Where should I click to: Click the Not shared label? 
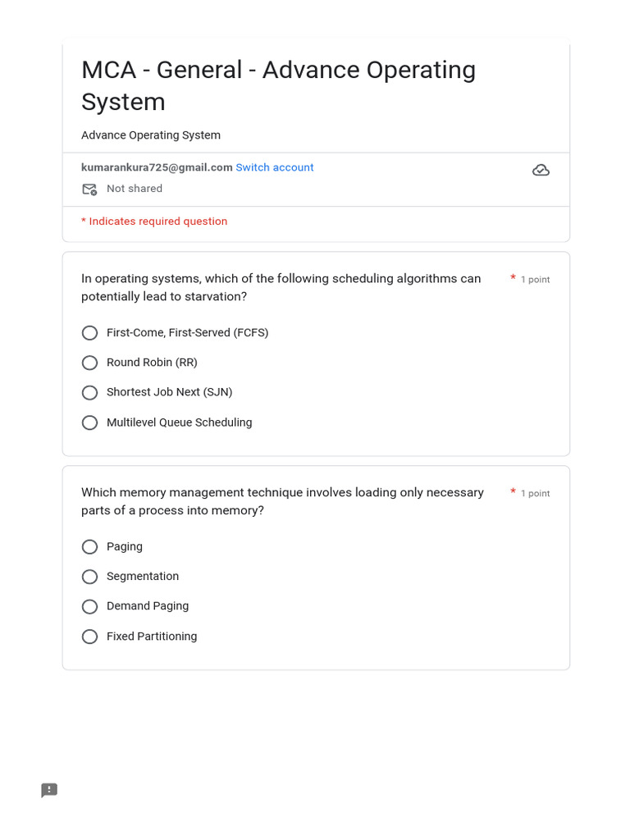135,189
